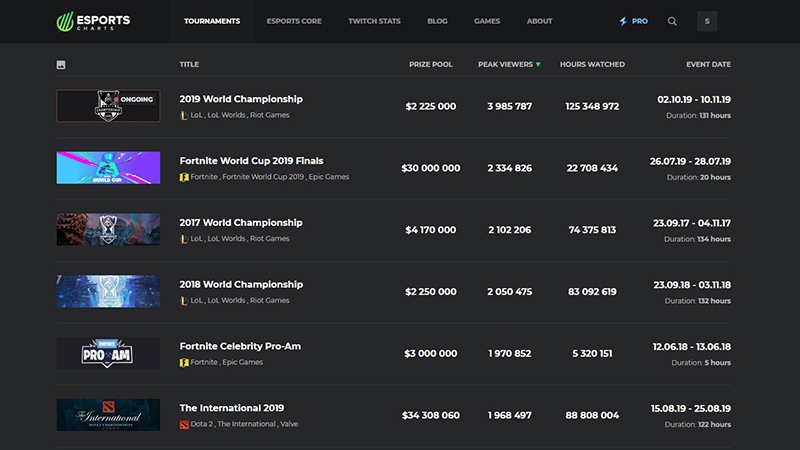Screen dimensions: 800x450
Task: Open the Tournaments menu item
Action: coord(212,21)
